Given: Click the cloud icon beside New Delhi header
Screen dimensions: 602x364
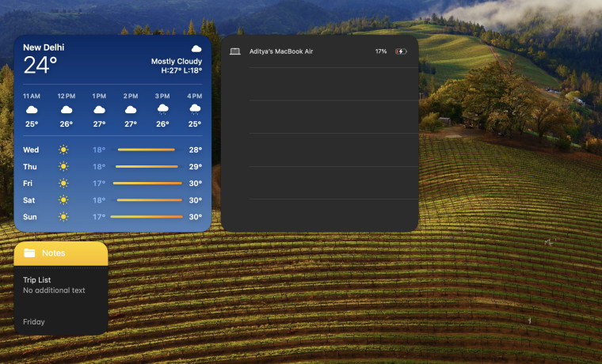Looking at the screenshot, I should click(196, 48).
